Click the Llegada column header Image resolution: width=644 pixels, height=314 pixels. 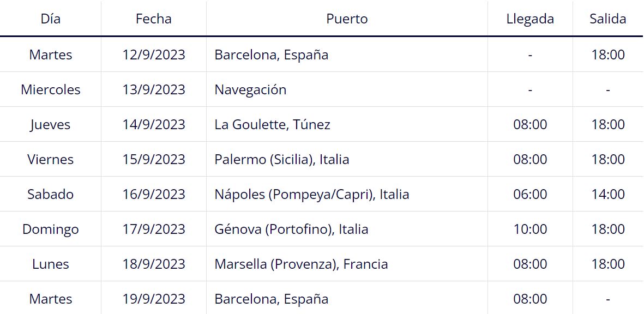coord(530,19)
